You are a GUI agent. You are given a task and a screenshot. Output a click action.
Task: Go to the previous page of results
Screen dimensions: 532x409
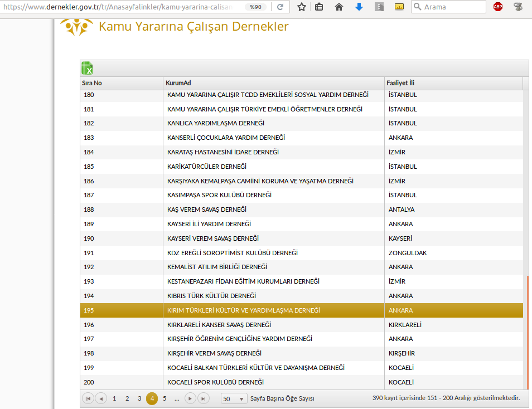point(101,398)
